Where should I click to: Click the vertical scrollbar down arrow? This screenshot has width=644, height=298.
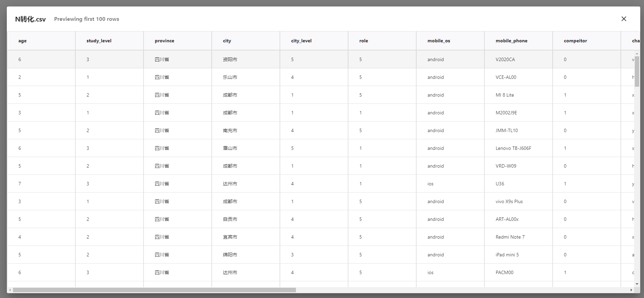click(637, 284)
